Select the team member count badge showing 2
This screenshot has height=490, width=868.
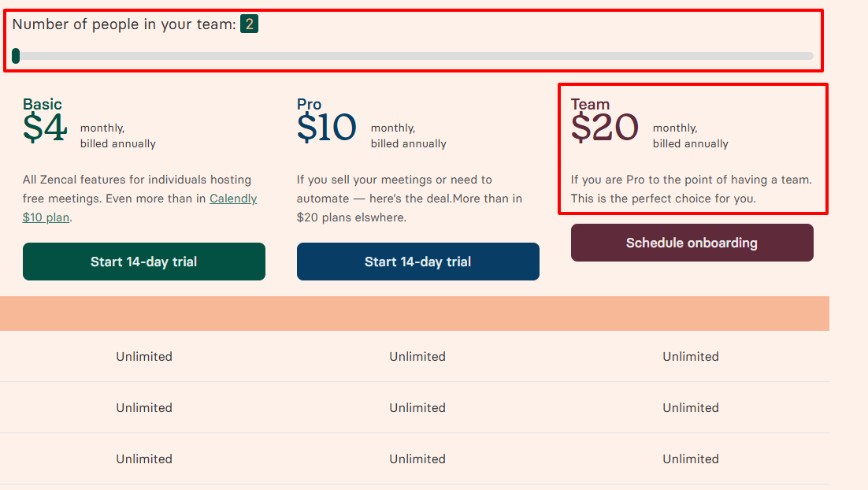pyautogui.click(x=250, y=24)
